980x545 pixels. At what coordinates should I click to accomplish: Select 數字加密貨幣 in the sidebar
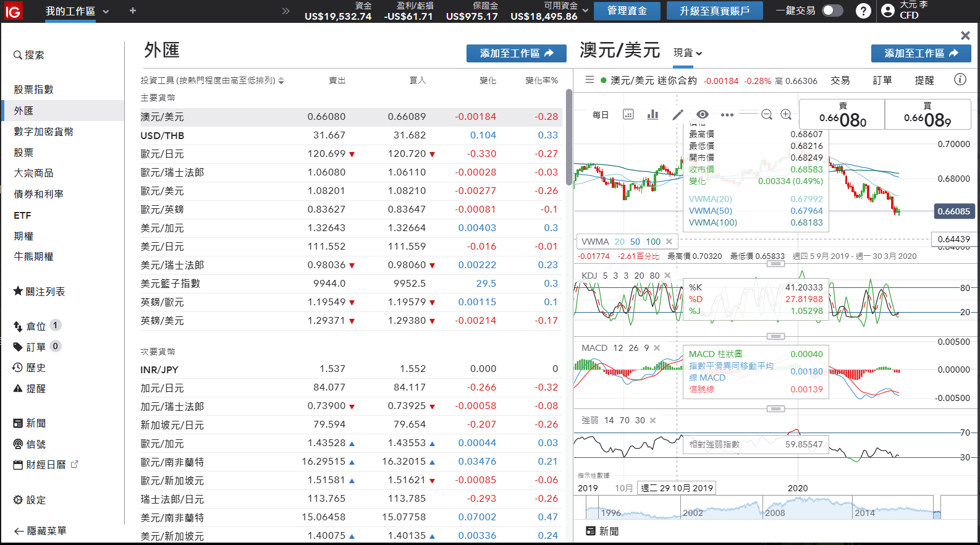coord(44,132)
